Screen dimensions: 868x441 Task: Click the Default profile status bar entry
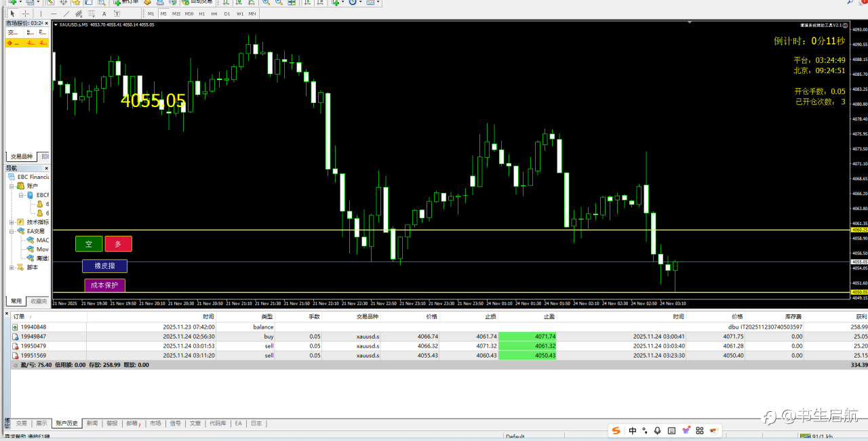click(515, 437)
